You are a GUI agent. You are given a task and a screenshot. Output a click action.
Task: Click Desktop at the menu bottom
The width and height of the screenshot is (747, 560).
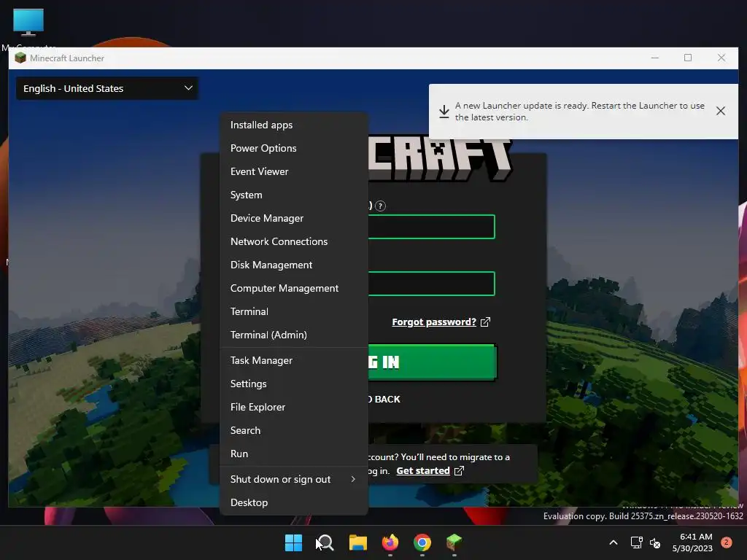[x=293, y=503]
